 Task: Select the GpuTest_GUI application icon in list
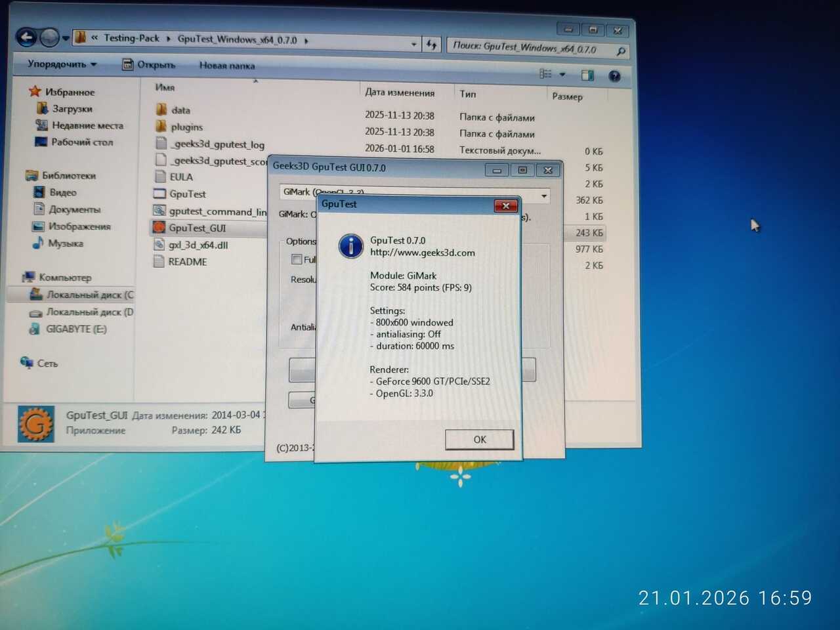(158, 227)
